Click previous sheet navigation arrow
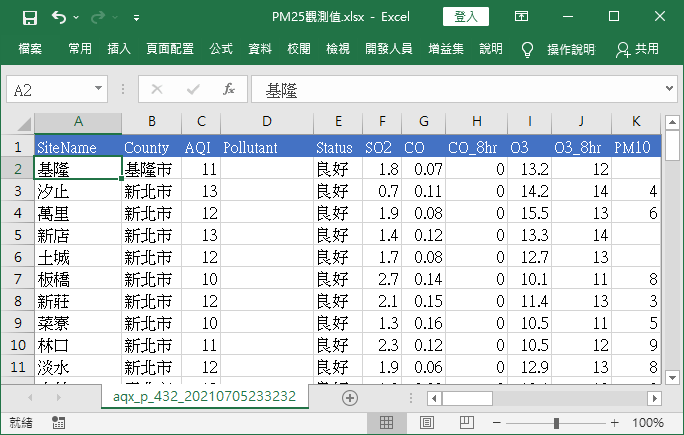The width and height of the screenshot is (684, 435). point(30,397)
